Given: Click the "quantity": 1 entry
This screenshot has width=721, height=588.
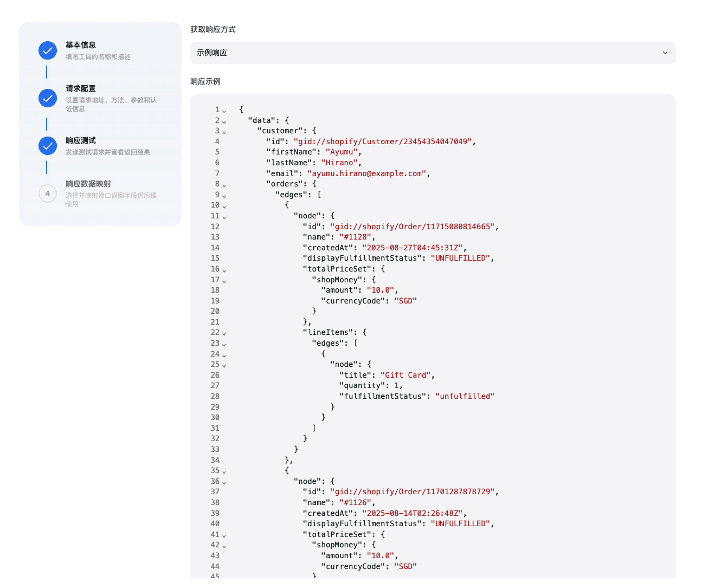Looking at the screenshot, I should tap(371, 385).
